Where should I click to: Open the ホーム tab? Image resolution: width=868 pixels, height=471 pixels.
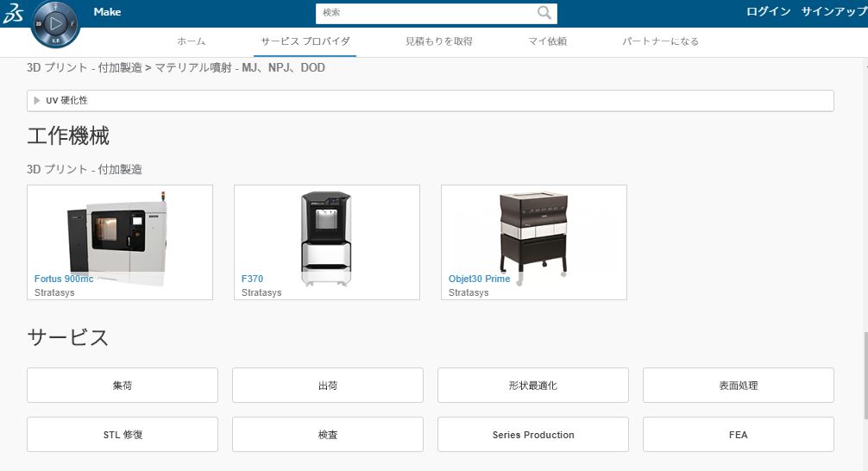pyautogui.click(x=191, y=41)
